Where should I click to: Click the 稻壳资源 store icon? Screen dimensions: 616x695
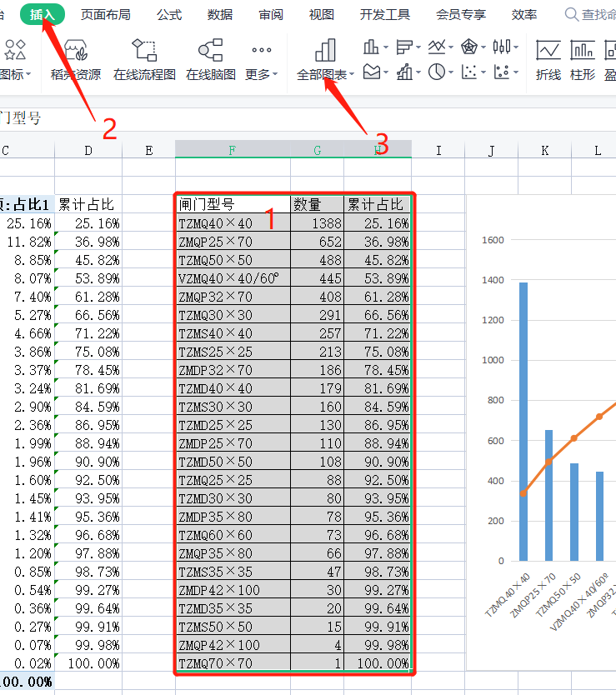click(76, 50)
